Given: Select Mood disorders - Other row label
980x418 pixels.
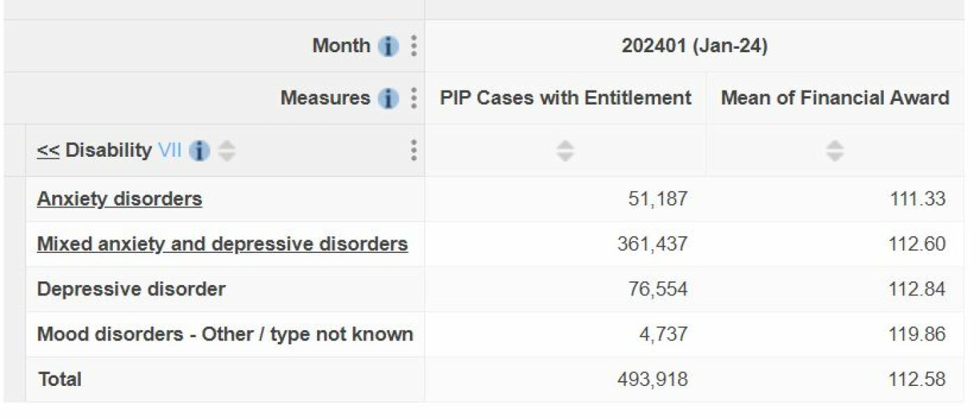Looking at the screenshot, I should click(x=224, y=334).
